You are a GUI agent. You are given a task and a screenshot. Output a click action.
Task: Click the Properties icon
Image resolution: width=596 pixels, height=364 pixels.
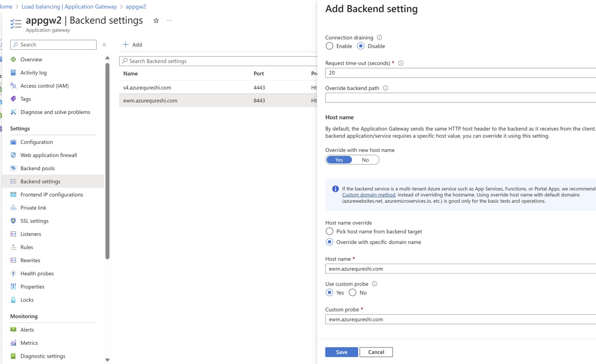pos(13,286)
